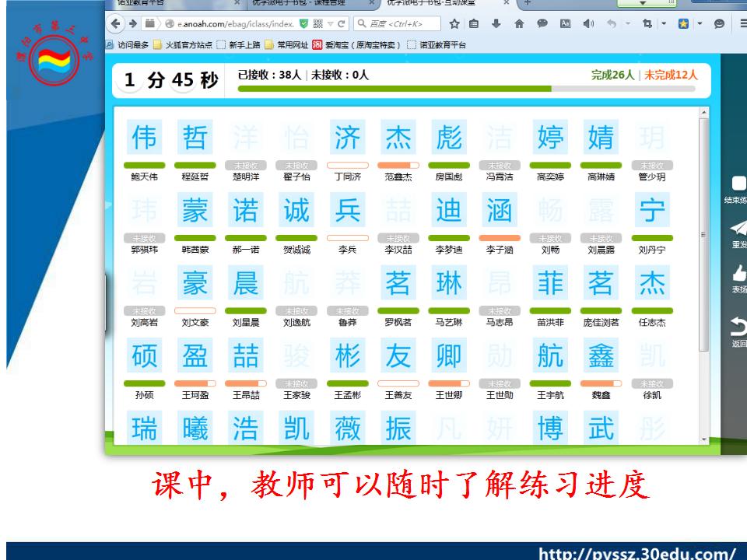Click the scrollbar up arrow of student list

(x=703, y=114)
